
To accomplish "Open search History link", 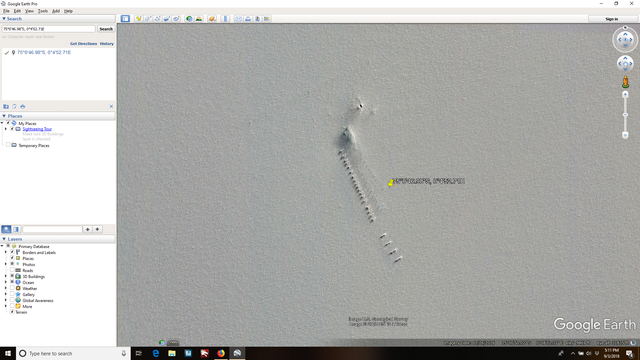I will [x=107, y=44].
